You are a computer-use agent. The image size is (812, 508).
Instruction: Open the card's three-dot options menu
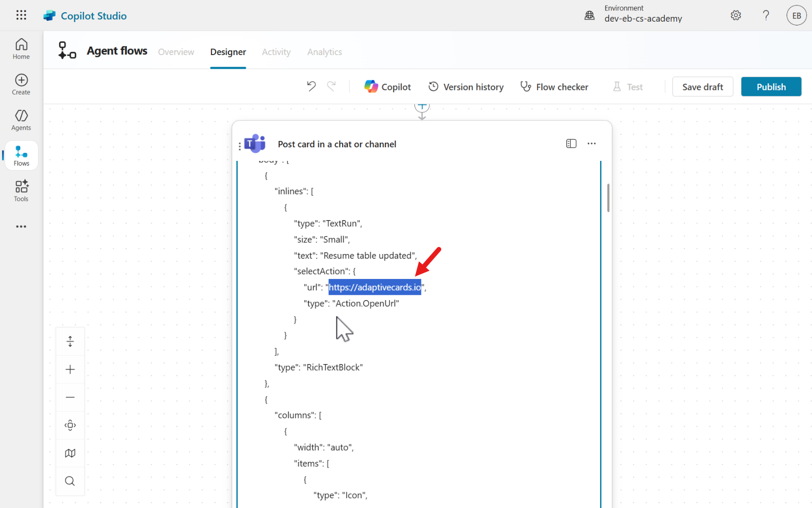[592, 143]
